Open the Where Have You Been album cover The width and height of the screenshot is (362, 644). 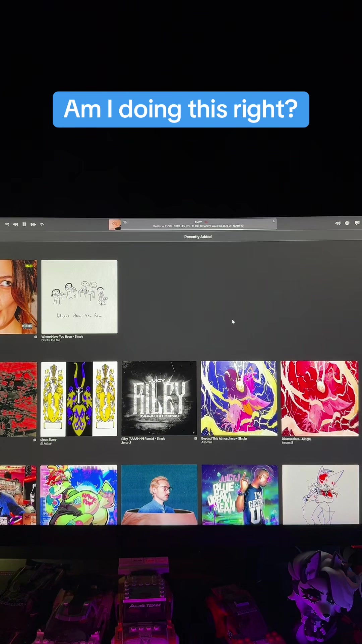point(79,297)
